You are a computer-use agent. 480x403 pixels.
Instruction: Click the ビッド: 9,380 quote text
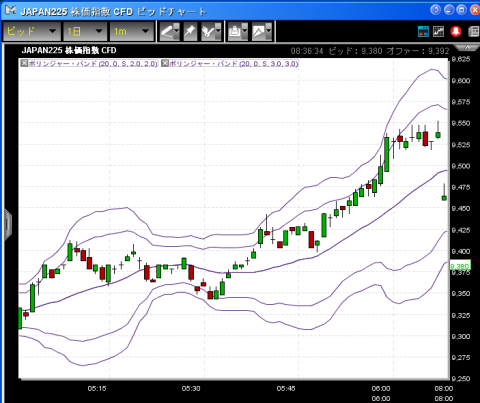pos(355,51)
